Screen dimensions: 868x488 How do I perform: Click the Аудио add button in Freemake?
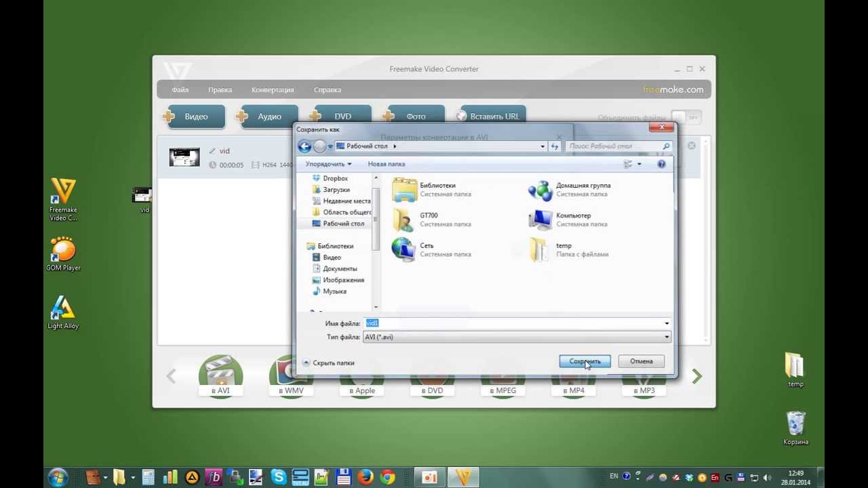point(267,117)
